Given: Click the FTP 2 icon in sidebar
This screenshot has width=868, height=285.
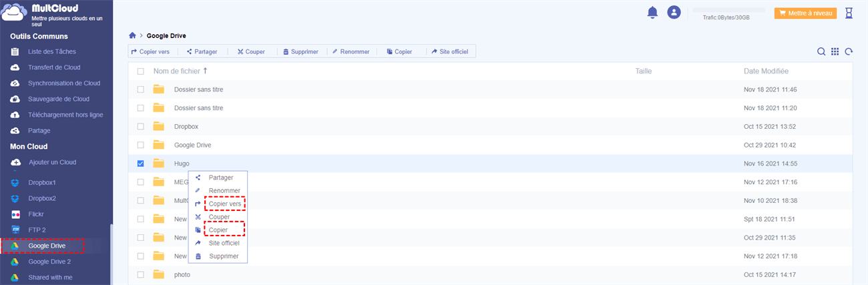Looking at the screenshot, I should point(15,230).
